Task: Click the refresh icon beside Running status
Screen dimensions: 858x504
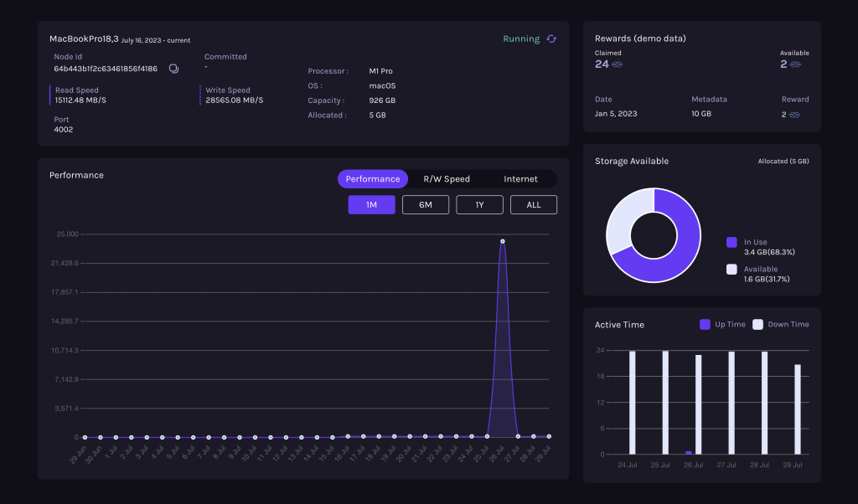Action: point(551,39)
